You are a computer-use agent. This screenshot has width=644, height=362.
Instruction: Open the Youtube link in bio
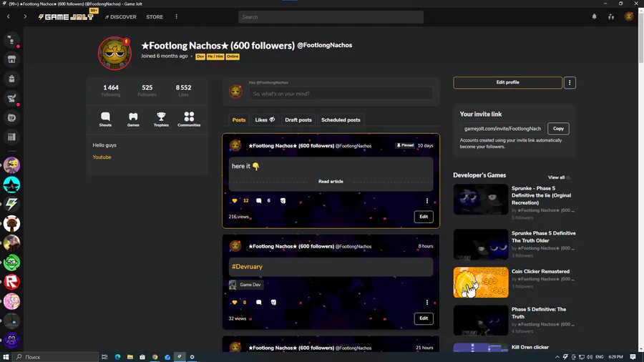[102, 157]
